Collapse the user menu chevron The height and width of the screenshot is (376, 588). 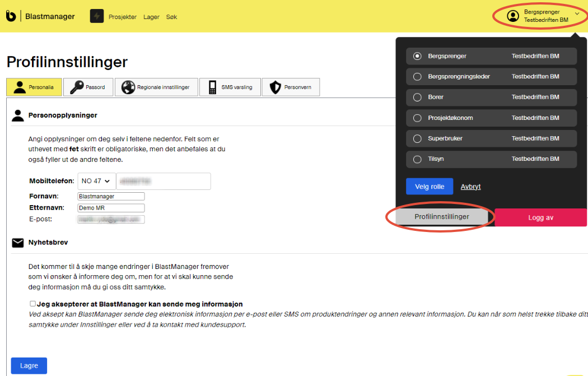577,13
